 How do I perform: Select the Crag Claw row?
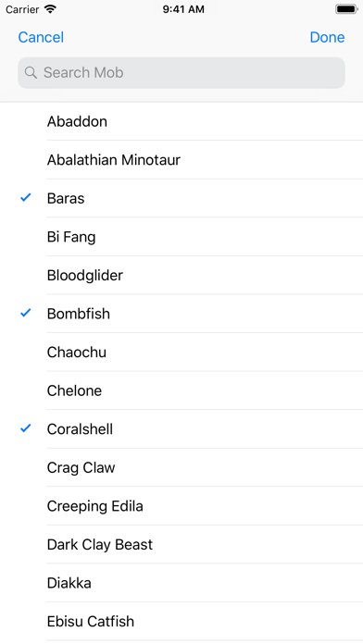click(181, 467)
